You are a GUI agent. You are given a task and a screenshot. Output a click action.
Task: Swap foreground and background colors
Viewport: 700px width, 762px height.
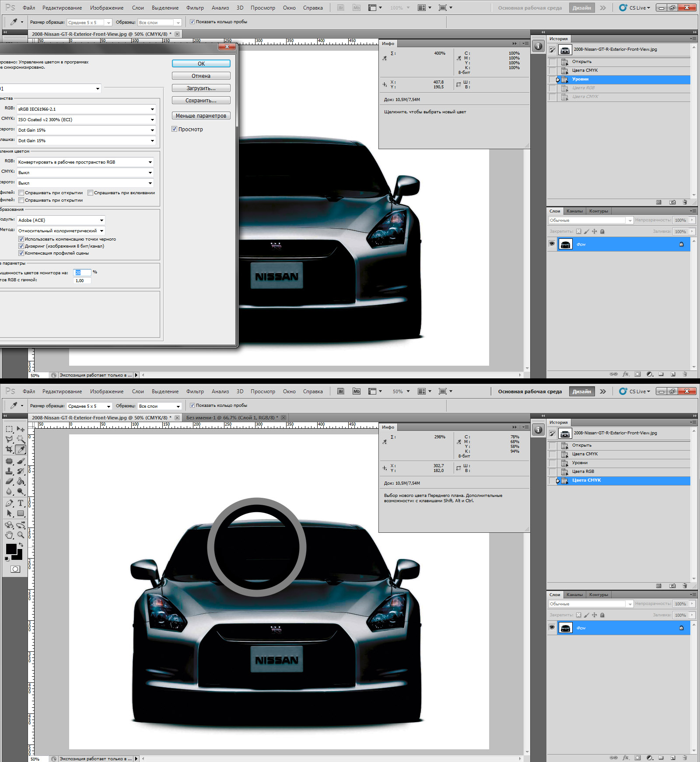click(21, 545)
